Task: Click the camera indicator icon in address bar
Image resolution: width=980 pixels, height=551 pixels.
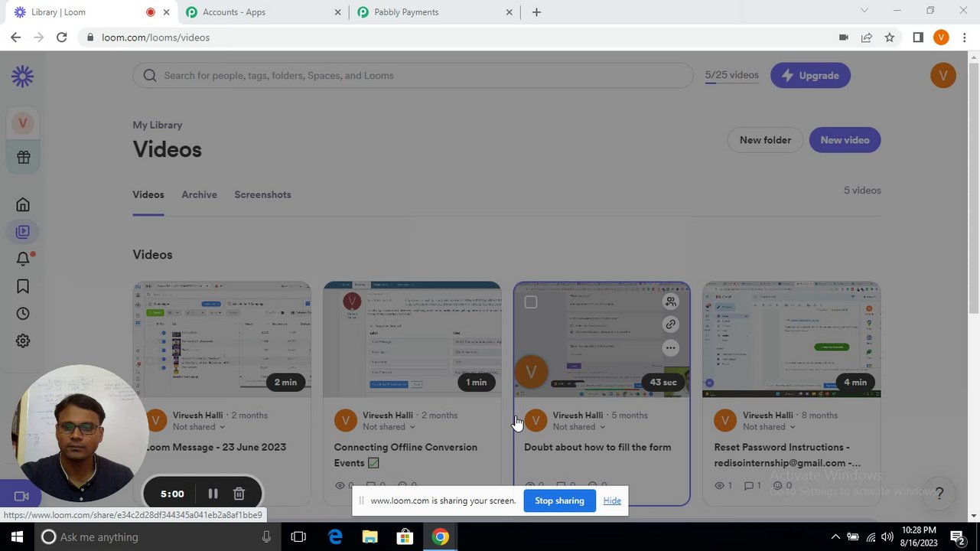Action: click(843, 37)
